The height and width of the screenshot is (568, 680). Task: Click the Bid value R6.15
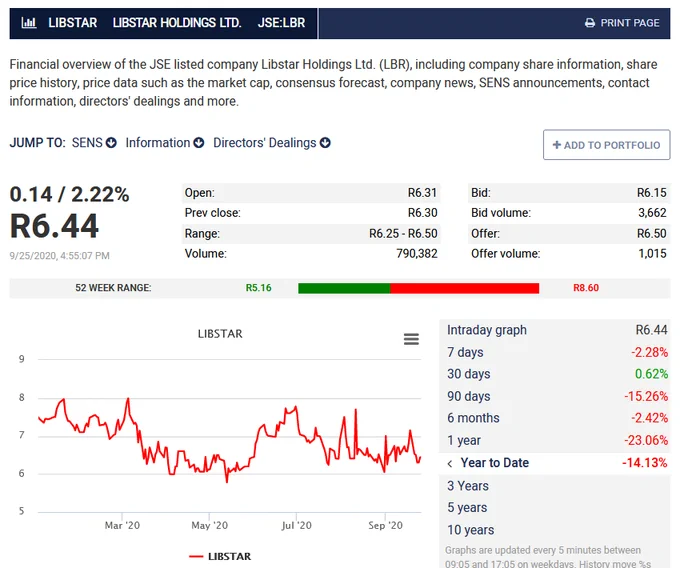tap(651, 193)
